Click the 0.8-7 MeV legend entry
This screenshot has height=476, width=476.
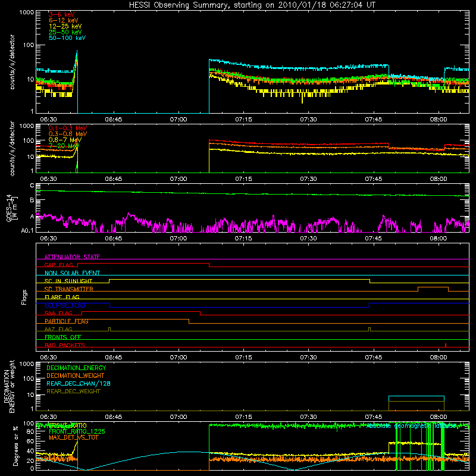65,140
